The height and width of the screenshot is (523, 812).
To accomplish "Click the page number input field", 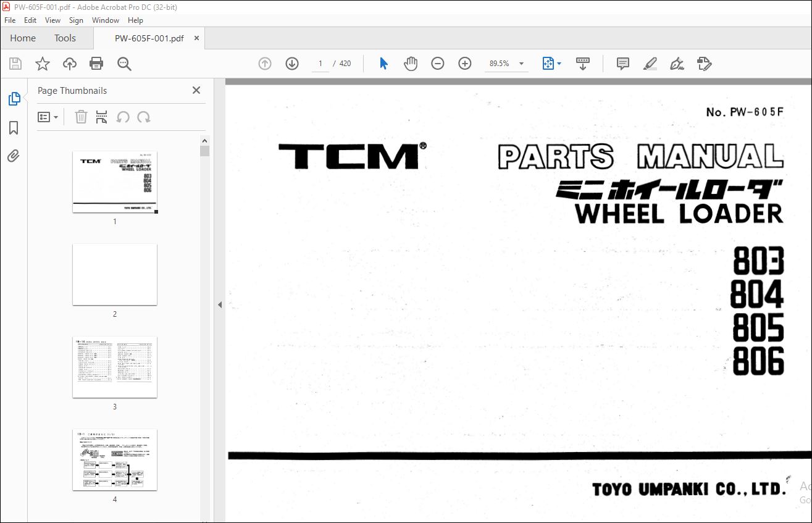I will [320, 64].
